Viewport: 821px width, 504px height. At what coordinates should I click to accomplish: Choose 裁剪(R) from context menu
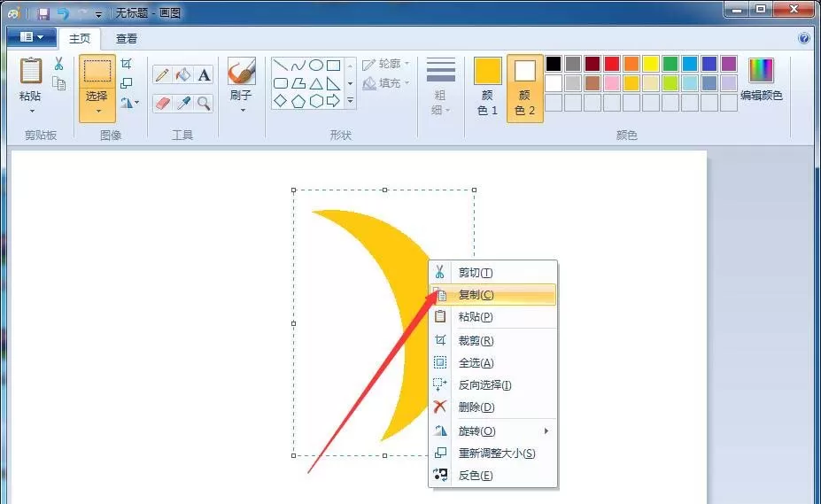(x=492, y=340)
